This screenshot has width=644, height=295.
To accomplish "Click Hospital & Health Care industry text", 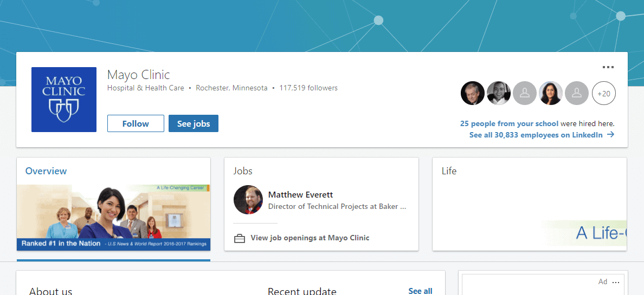I will tap(146, 88).
